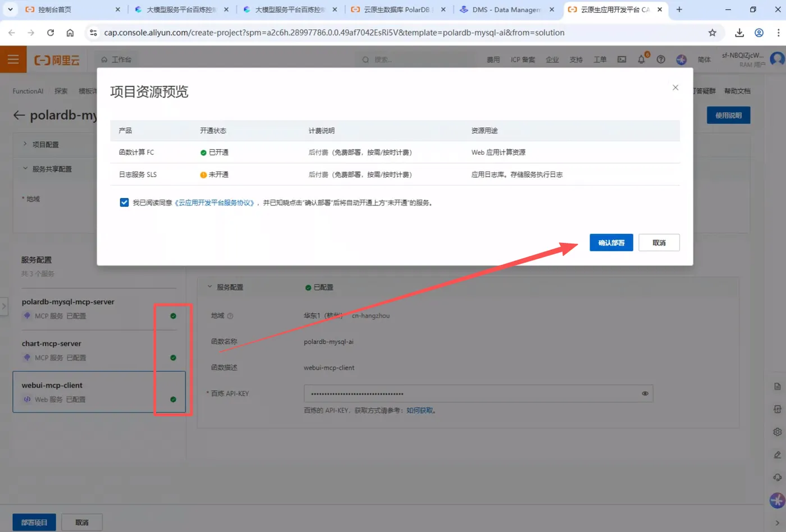Select the polardb-mysql-mcp-server service
The height and width of the screenshot is (532, 786).
tap(99, 309)
